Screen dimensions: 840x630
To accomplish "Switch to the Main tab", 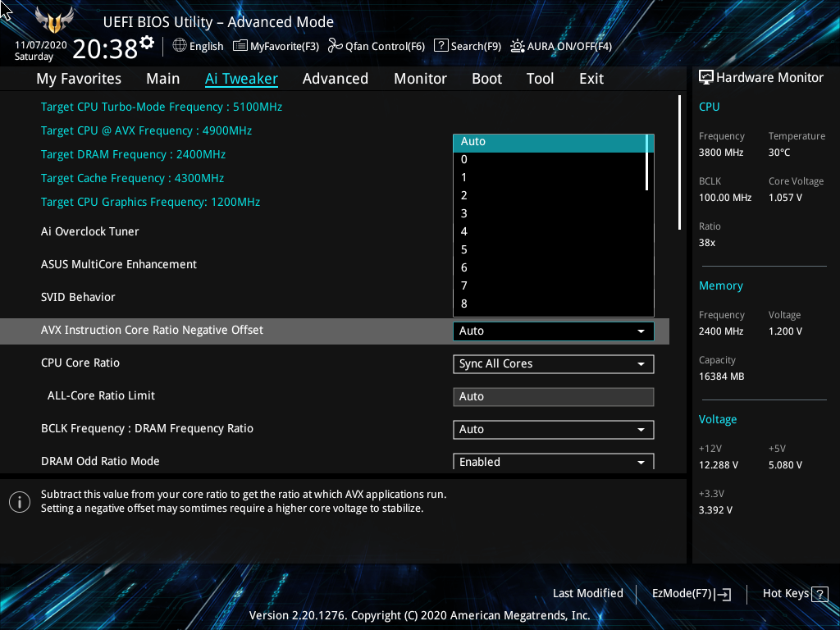I will (x=163, y=79).
